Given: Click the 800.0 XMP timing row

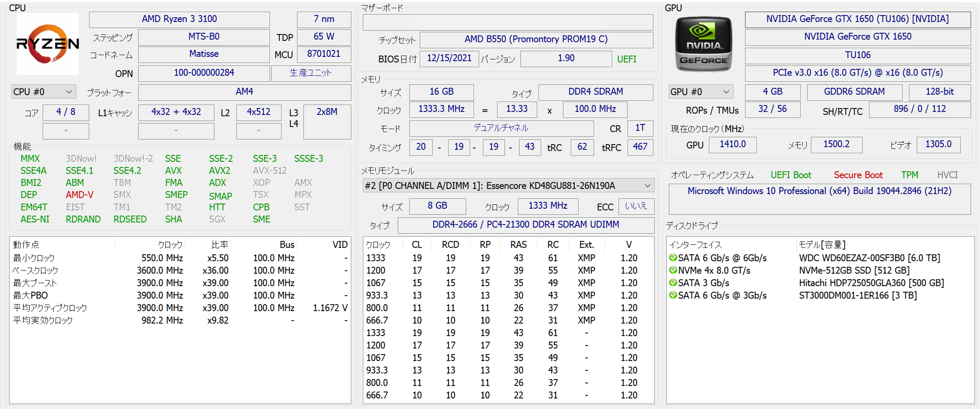Looking at the screenshot, I should coord(508,308).
